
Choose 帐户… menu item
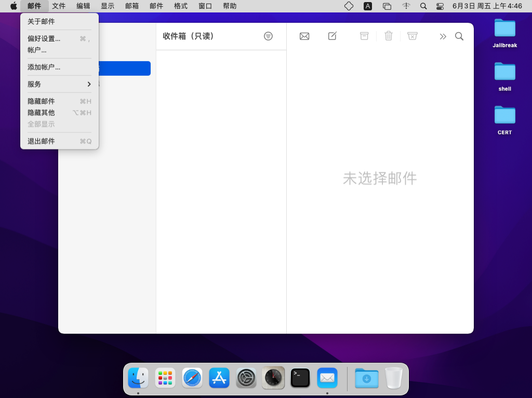click(60, 50)
